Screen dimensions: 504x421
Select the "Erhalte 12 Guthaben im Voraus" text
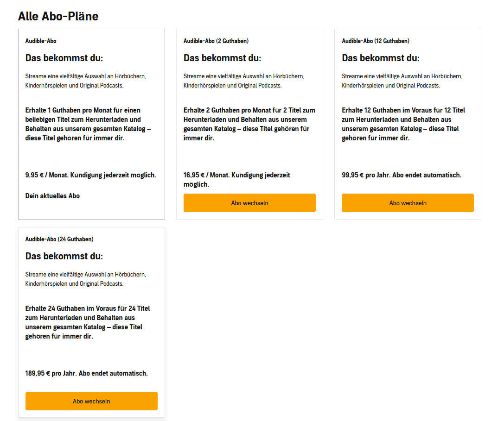coord(403,124)
